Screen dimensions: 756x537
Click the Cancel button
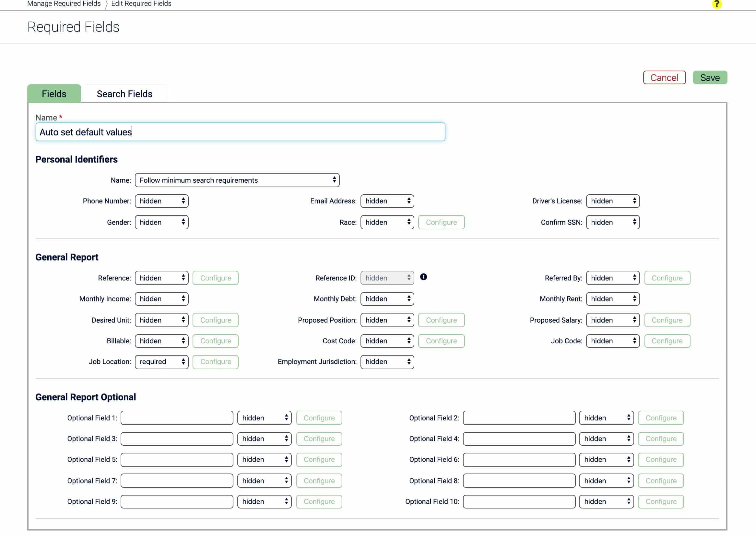664,77
